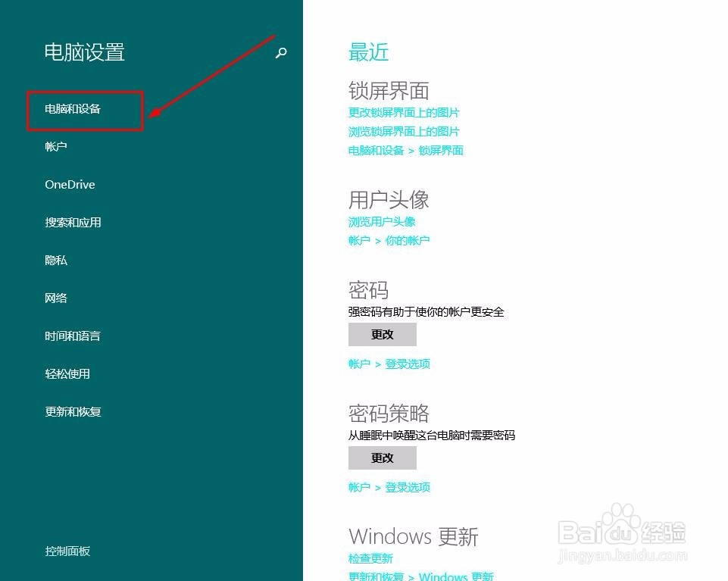Viewport: 728px width, 581px height.
Task: Open 帐户 > 你的帐户 link
Action: pos(389,240)
